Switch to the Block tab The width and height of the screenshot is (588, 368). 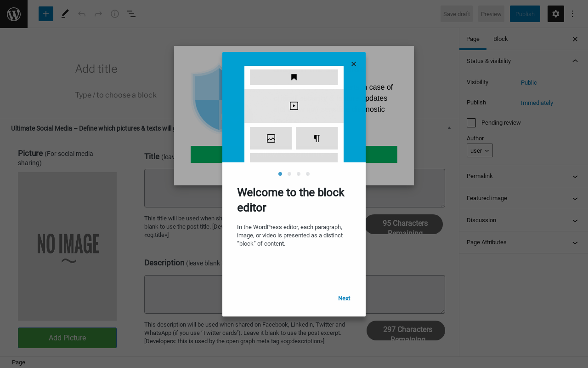(x=500, y=39)
